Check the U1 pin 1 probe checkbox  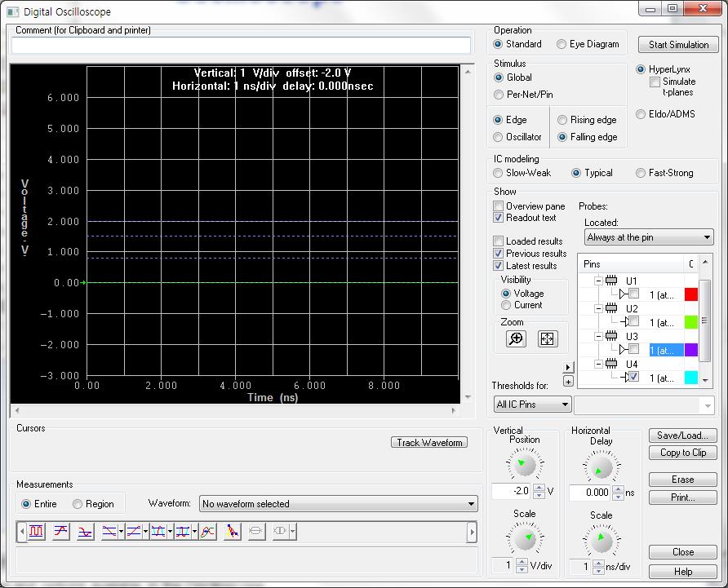click(634, 294)
